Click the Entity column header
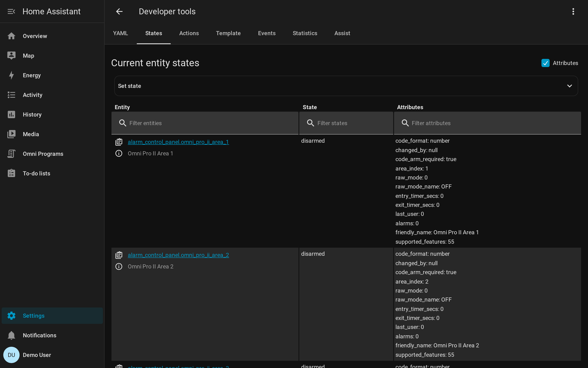 [x=122, y=107]
